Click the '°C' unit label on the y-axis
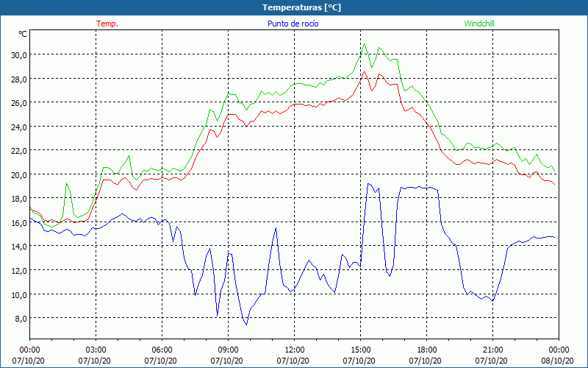The height and width of the screenshot is (368, 588). coord(23,34)
